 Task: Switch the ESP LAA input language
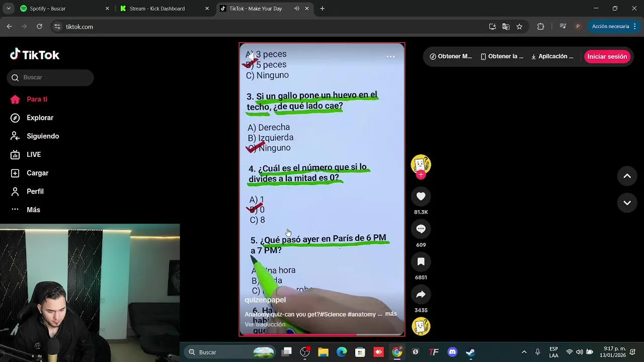(x=553, y=352)
